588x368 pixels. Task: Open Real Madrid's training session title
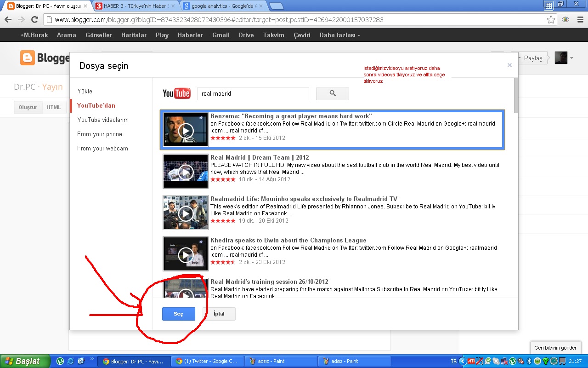pyautogui.click(x=269, y=282)
